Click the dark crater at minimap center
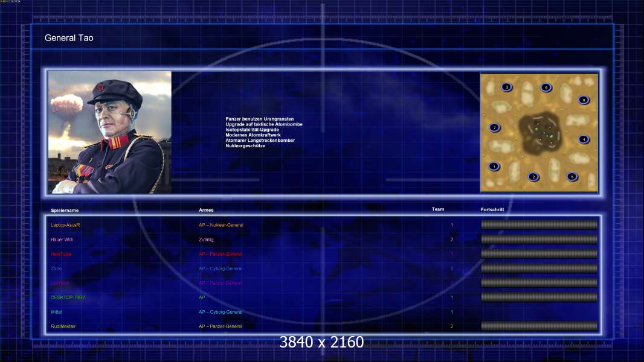 (x=540, y=132)
